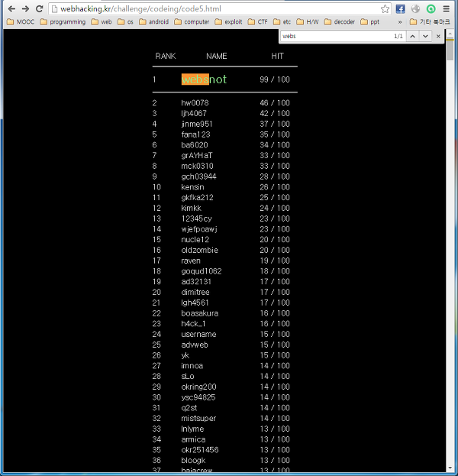Click the highlighted name websnot
The width and height of the screenshot is (458, 476).
tap(204, 79)
